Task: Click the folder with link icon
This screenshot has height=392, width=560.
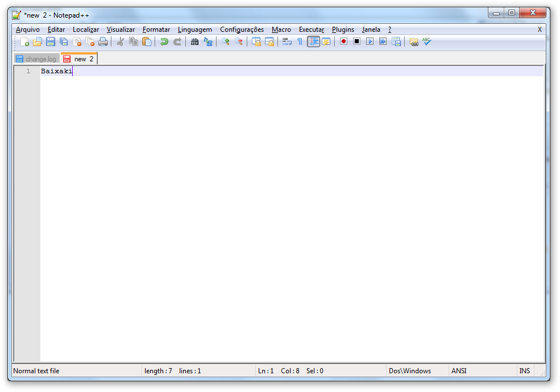Action: pos(413,42)
